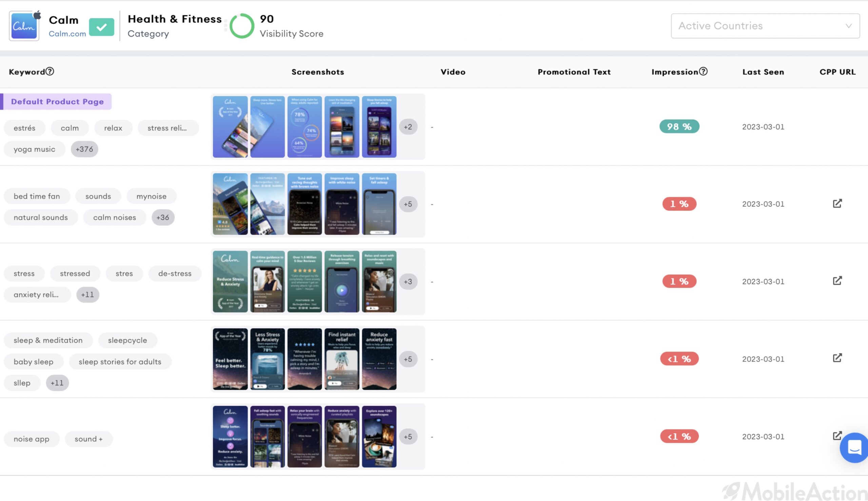Click the 1 % impression badge in the sounds row
The width and height of the screenshot is (868, 501).
pos(679,204)
